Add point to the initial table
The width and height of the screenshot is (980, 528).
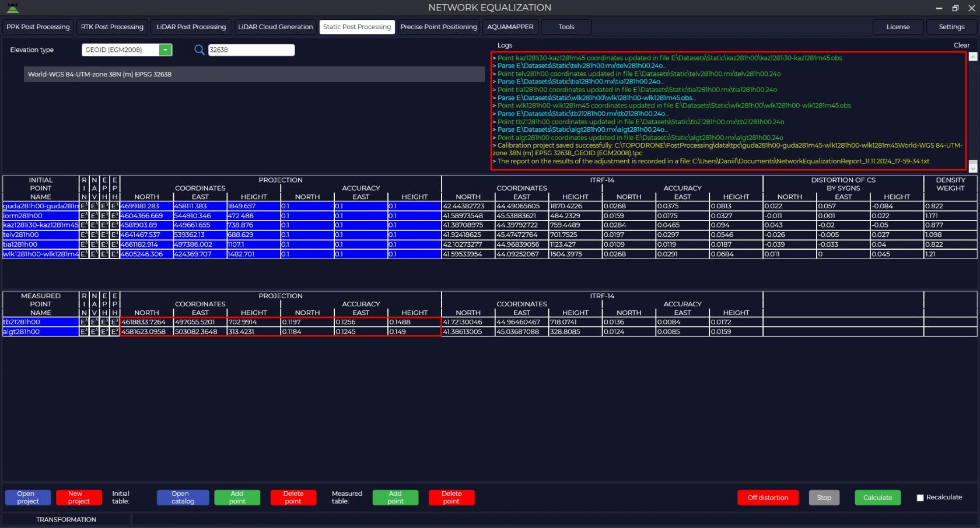tap(237, 498)
